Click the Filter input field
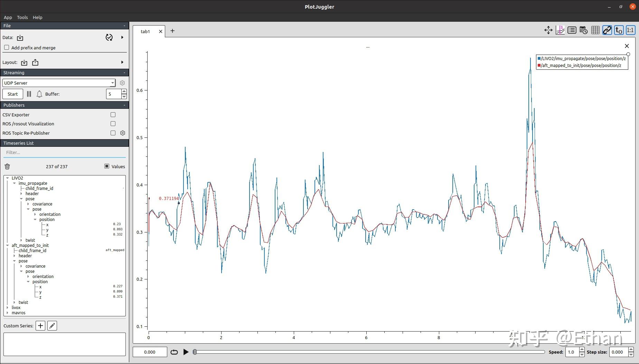Viewport: 639px width, 364px height. 65,152
